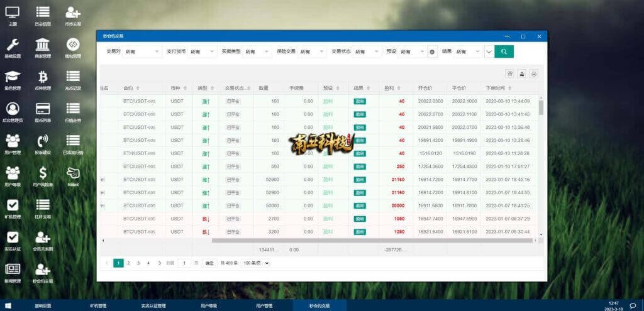Click the export icon above the table
The image size is (644, 311).
click(x=522, y=74)
